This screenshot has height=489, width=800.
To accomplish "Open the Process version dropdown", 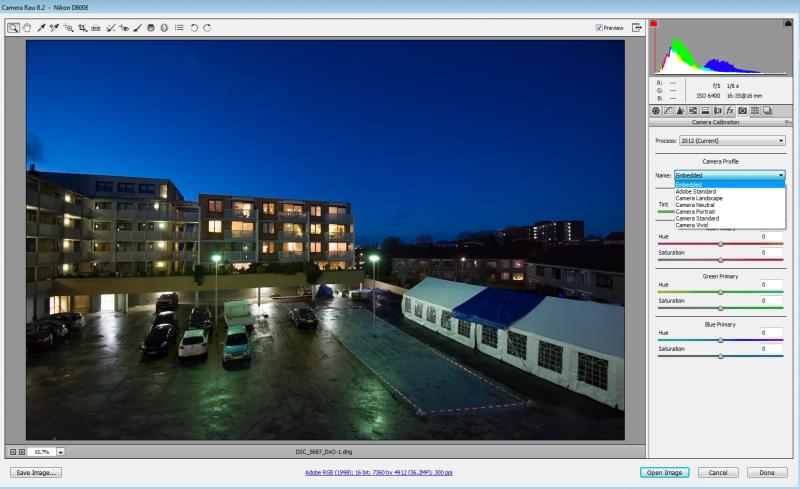I will (732, 140).
